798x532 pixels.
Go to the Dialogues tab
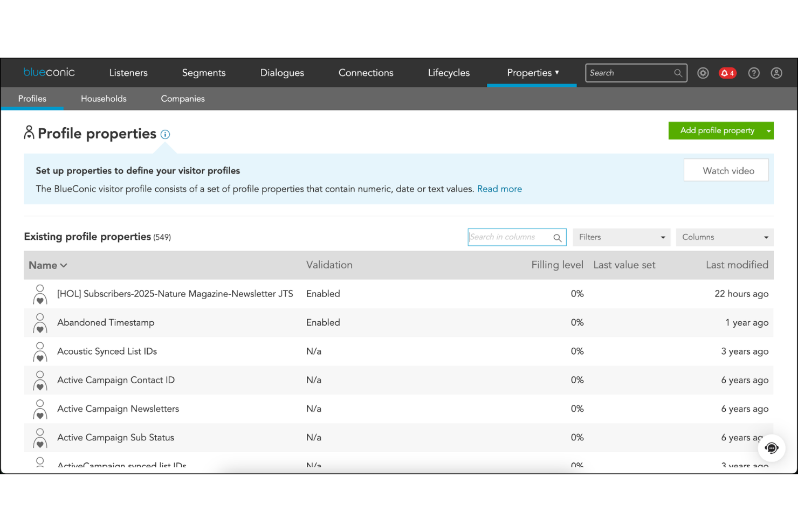tap(282, 73)
